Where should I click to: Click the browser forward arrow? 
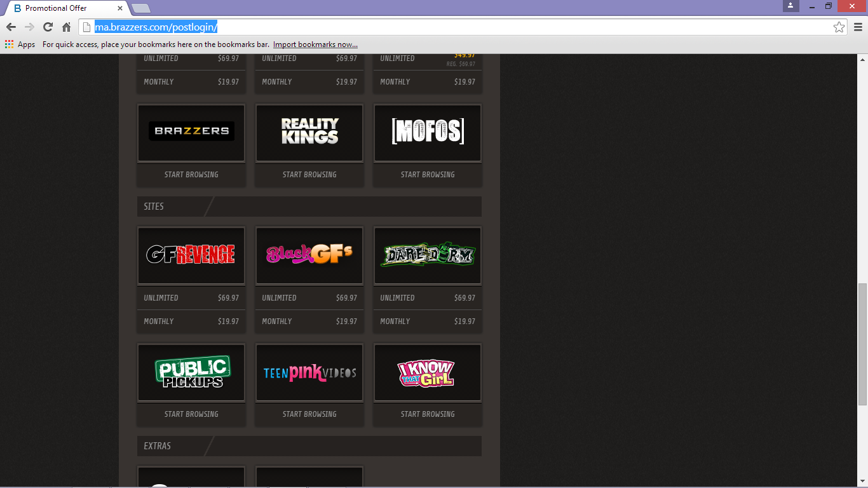point(29,27)
